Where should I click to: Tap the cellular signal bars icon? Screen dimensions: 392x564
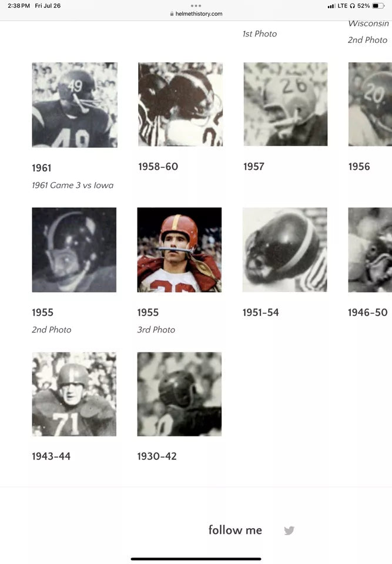pos(331,6)
